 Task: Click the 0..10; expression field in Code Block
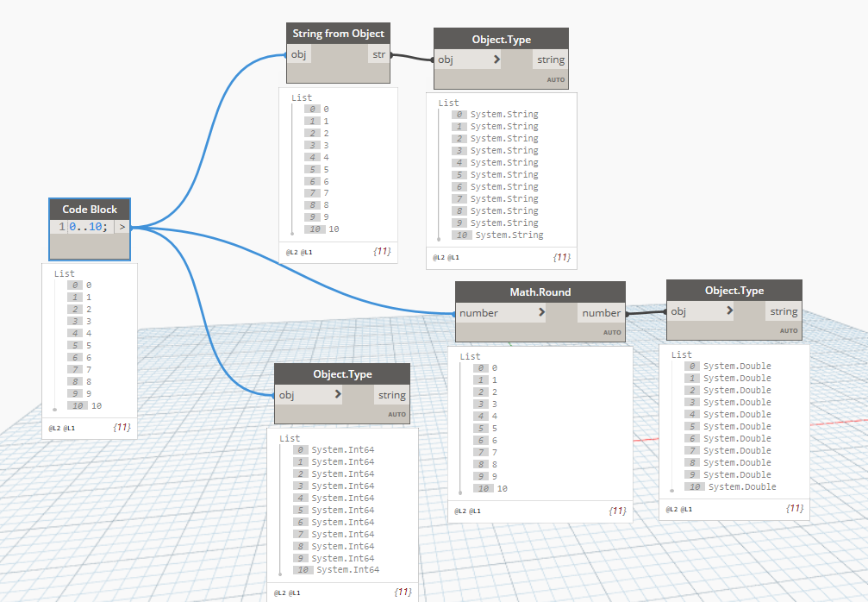click(x=86, y=226)
